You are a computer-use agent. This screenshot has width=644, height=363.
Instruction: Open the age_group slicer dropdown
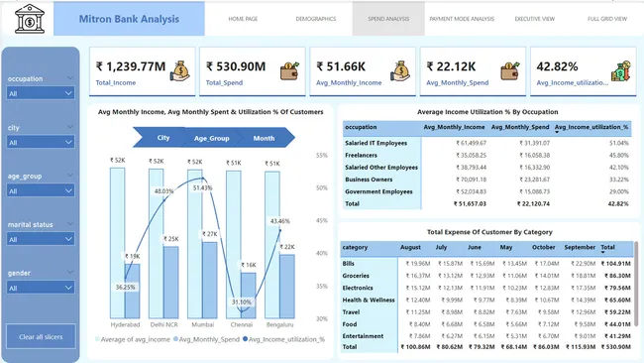[41, 190]
